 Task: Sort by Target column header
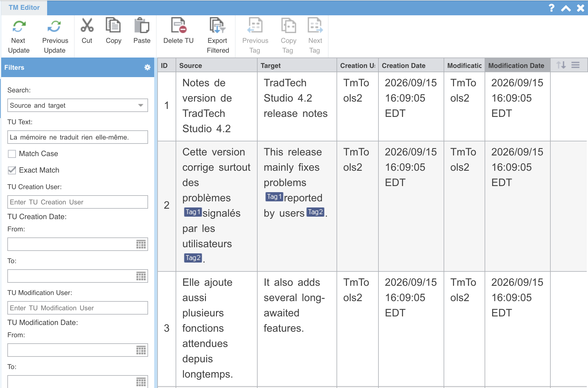coord(297,65)
